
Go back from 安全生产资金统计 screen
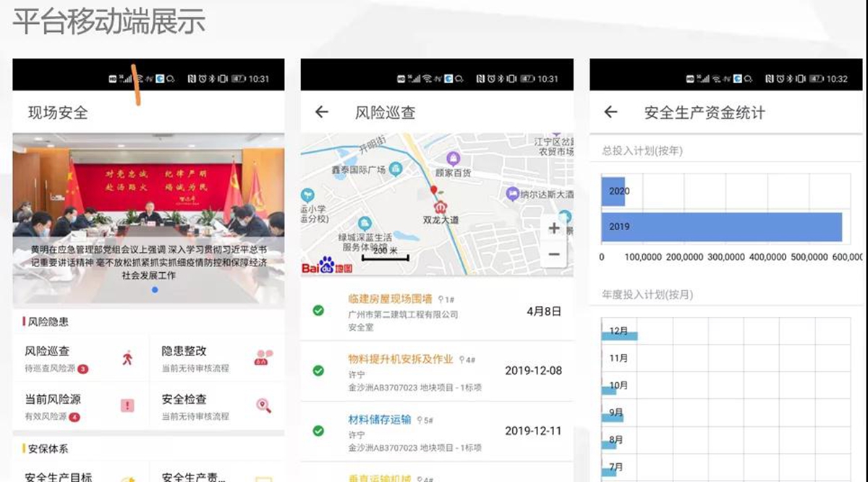click(610, 112)
